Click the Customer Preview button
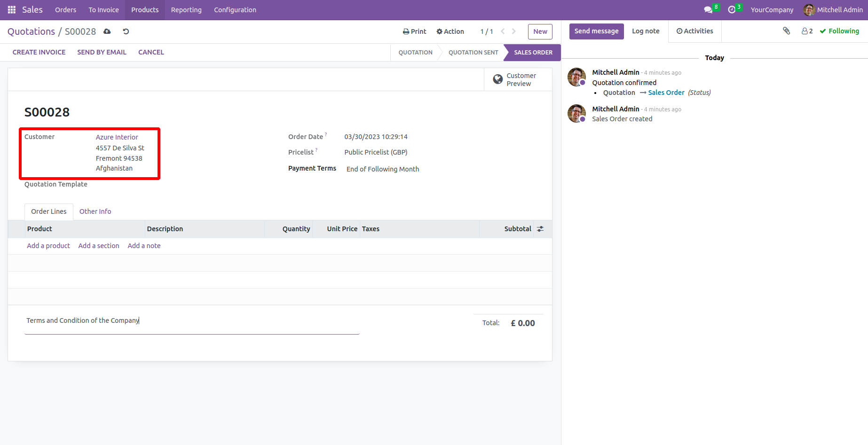 tap(518, 79)
